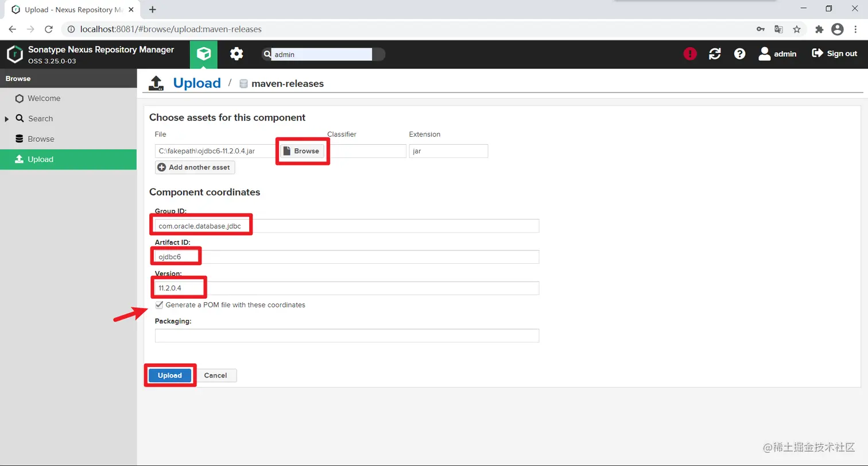Focus the Version input field
Screen dimensions: 868x466
point(347,288)
